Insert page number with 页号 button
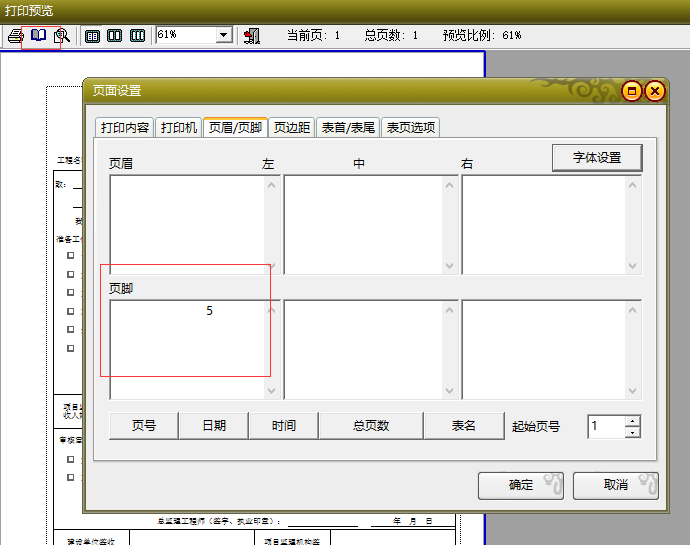Screen dimensions: 690x545 (x=144, y=425)
